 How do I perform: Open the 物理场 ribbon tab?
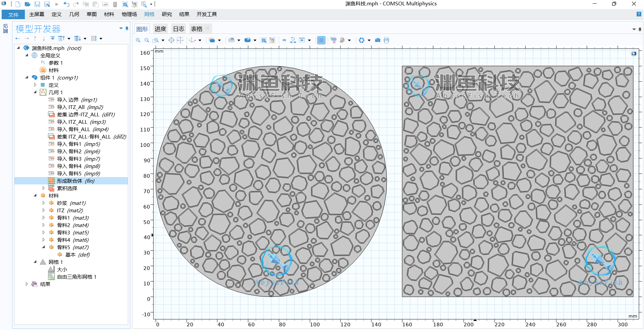(129, 14)
